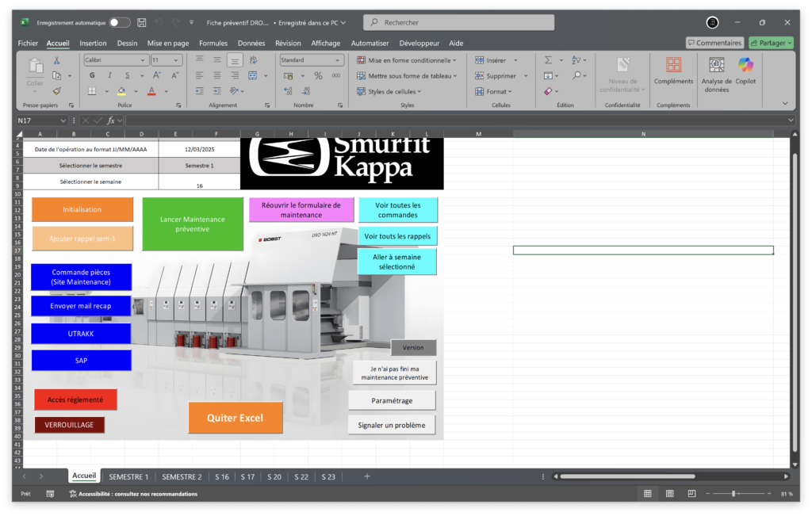Click the insert function fx icon
The image size is (812, 516).
click(111, 120)
